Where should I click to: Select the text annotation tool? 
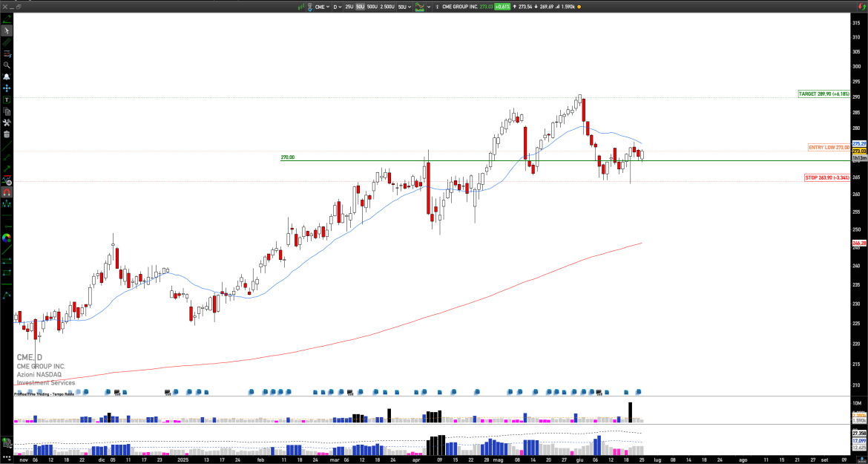click(x=7, y=99)
